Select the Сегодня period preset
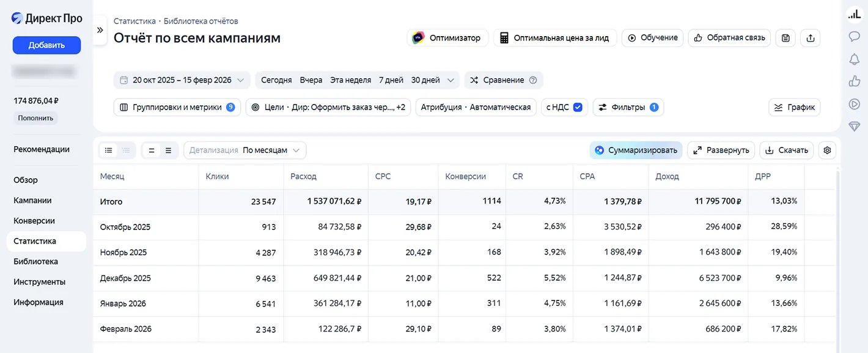The image size is (868, 353). (x=276, y=80)
